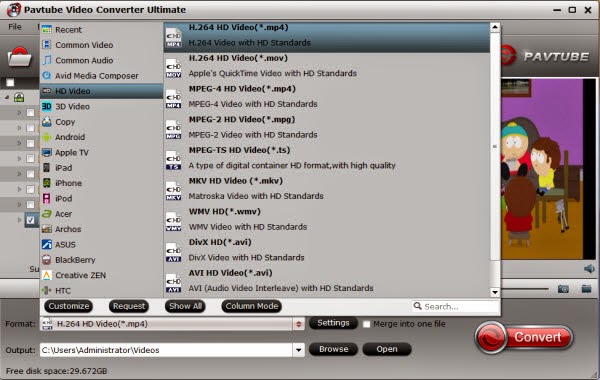Start conversion with the Convert button

point(524,337)
